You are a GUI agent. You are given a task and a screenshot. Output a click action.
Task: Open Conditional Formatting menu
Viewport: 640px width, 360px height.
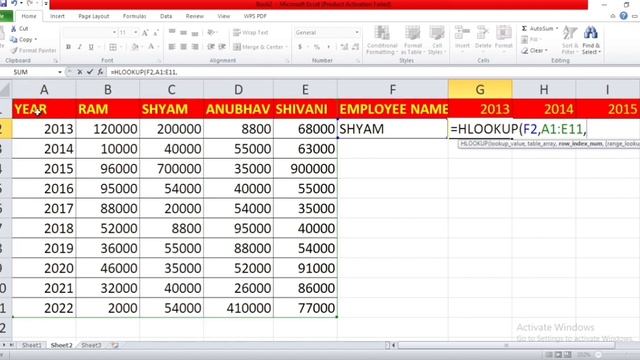point(382,40)
